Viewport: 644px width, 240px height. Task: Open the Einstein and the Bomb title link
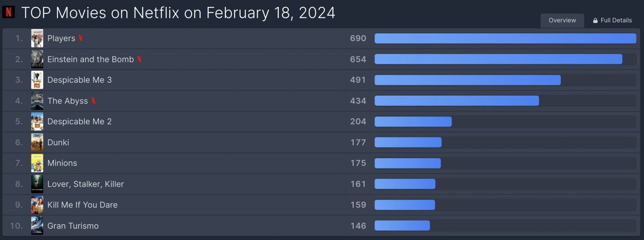(x=91, y=59)
